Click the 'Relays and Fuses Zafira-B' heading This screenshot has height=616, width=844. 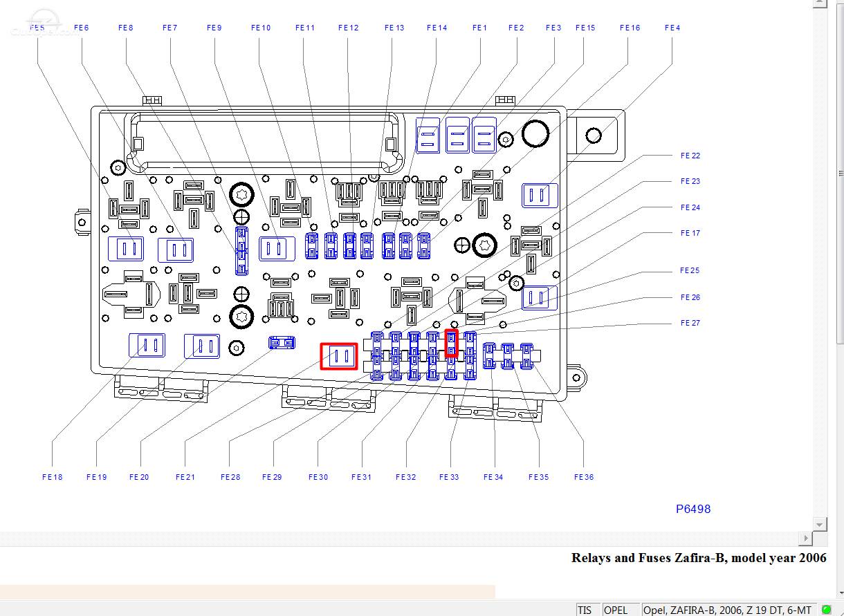[699, 558]
